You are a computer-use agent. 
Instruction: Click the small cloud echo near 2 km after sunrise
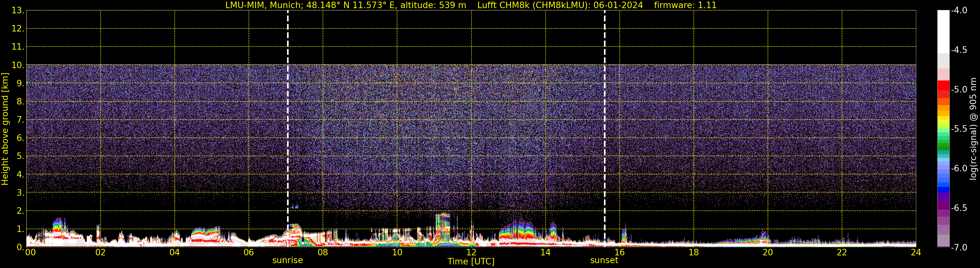pos(295,207)
